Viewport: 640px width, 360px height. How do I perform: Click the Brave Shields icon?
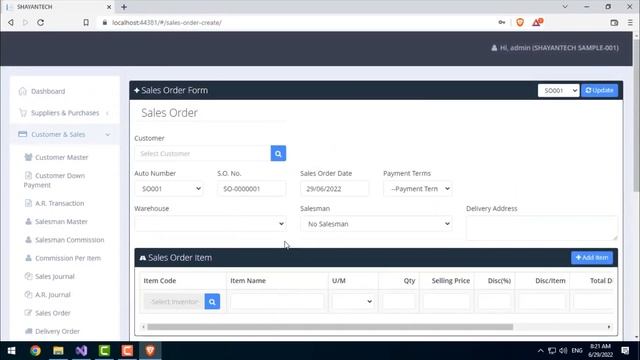520,22
